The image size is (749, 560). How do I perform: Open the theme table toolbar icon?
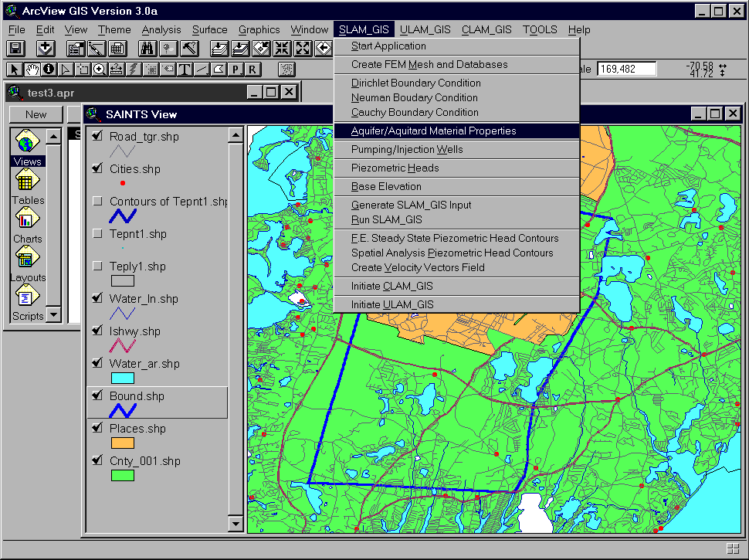pos(117,48)
